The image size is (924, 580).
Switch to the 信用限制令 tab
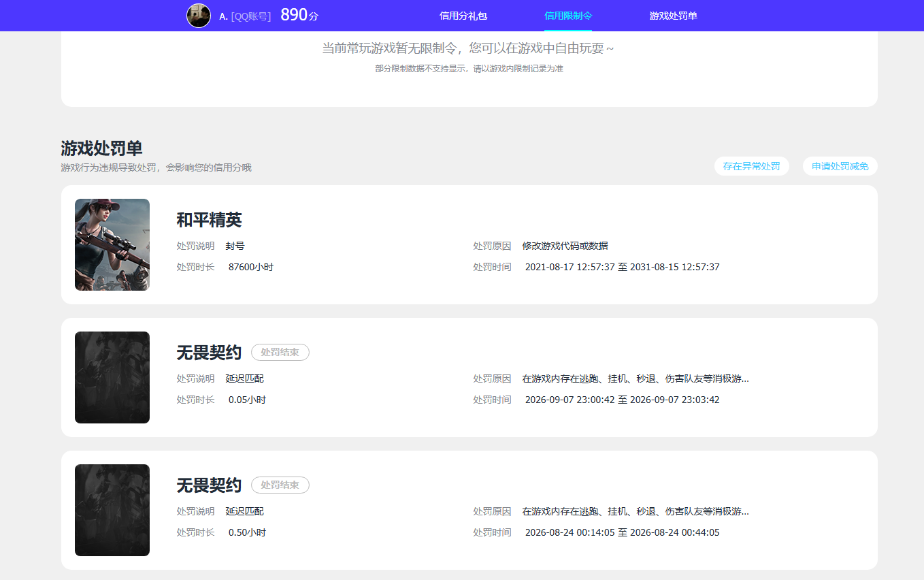(x=568, y=16)
